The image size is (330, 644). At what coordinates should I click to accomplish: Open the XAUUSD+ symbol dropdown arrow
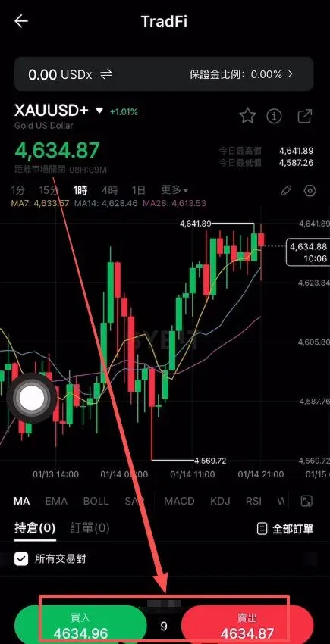(x=99, y=111)
